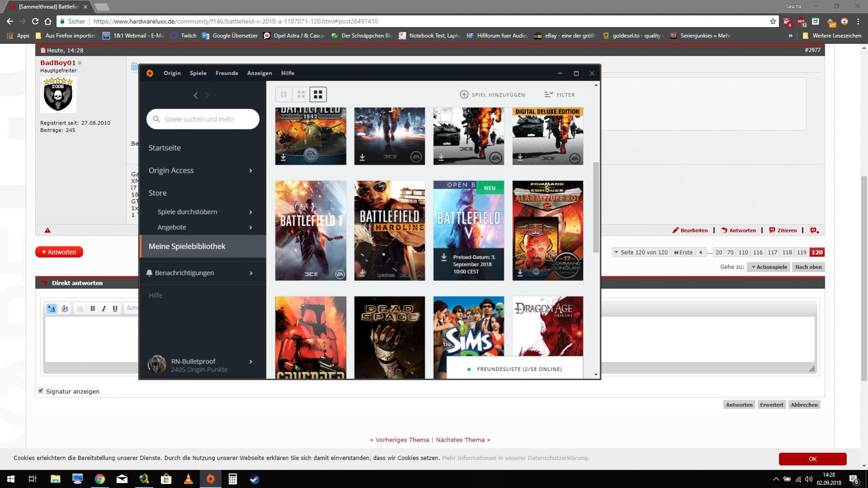
Task: Click Abbrechen to cancel the reply
Action: coord(804,405)
